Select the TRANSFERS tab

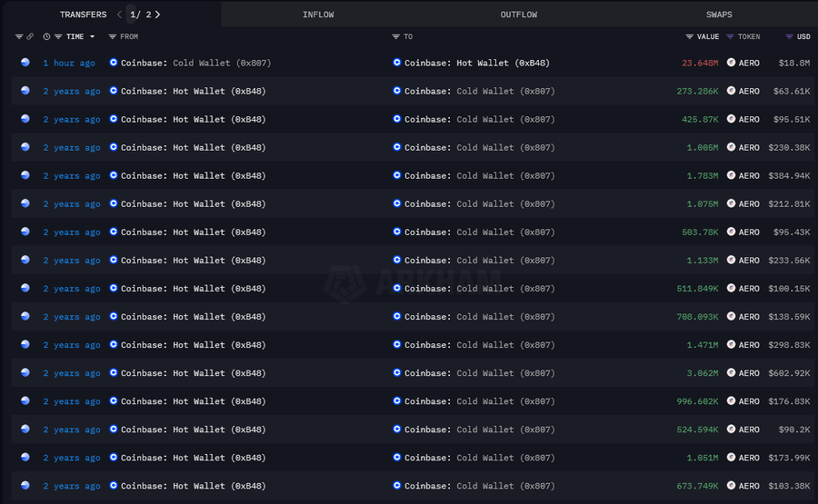(x=83, y=15)
